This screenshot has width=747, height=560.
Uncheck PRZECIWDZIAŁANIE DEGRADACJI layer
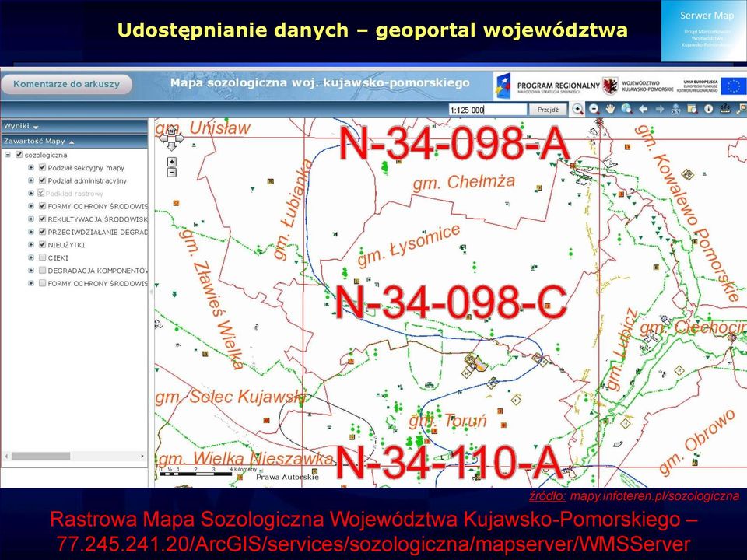click(42, 232)
